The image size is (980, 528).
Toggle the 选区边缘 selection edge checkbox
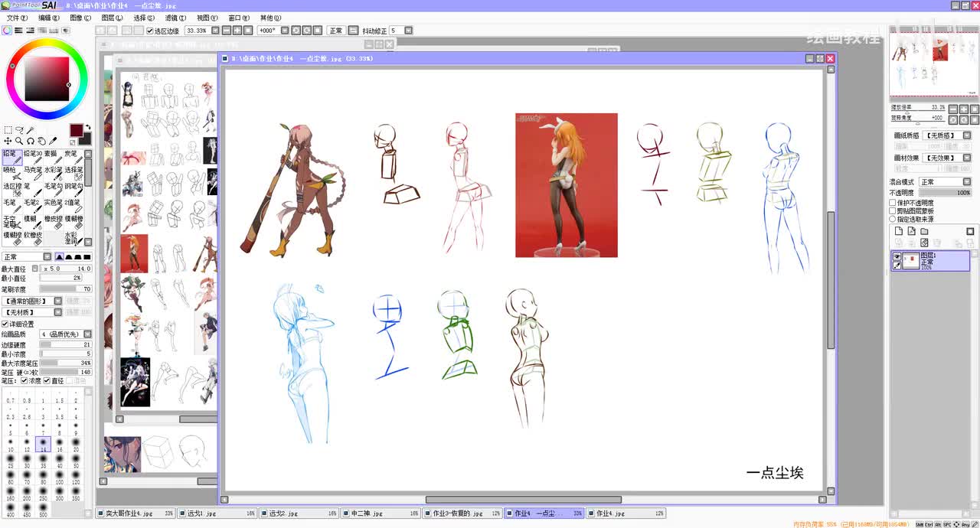(x=150, y=31)
